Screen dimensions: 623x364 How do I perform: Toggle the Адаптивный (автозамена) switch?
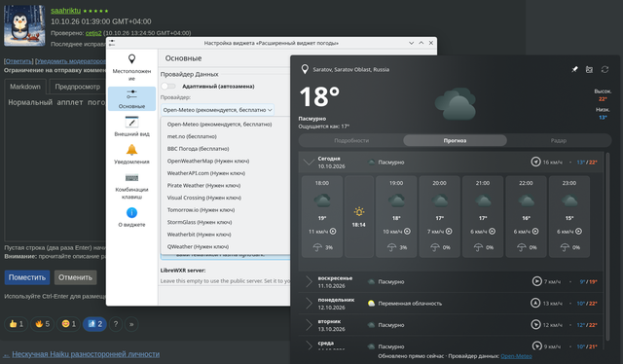168,86
